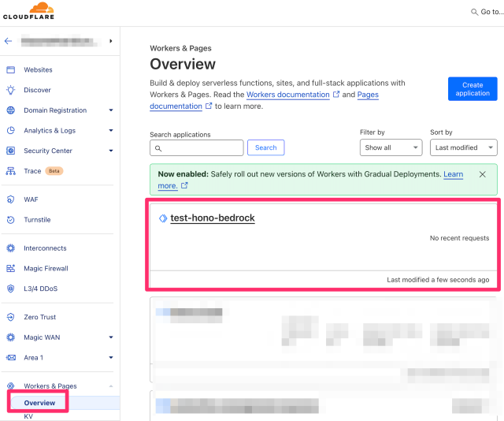Screen dimensions: 504x421
Task: Click the Zero Trust icon
Action: click(10, 317)
